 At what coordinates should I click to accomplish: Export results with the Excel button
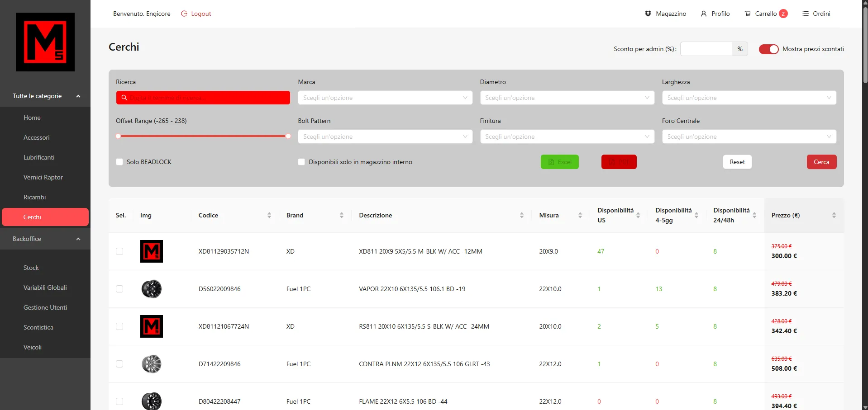[559, 162]
